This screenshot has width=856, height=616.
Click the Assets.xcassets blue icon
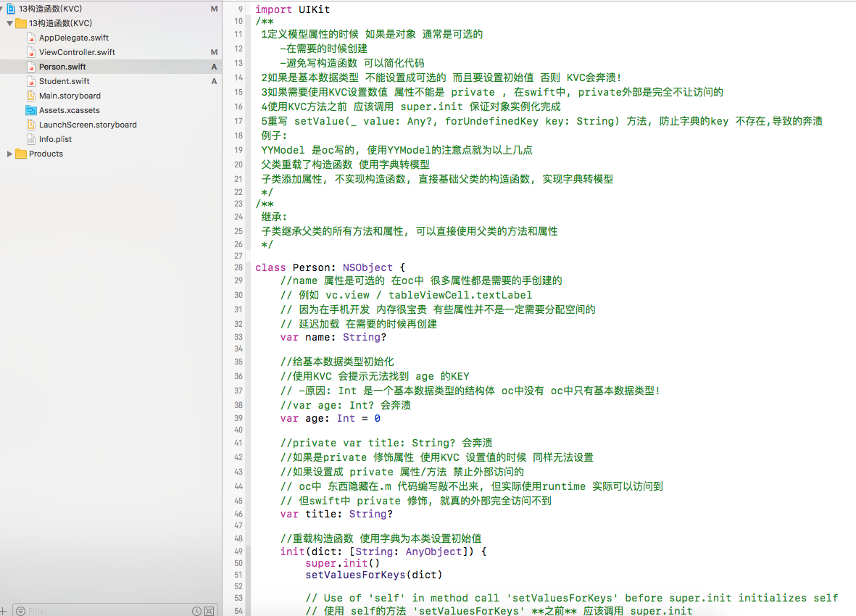(31, 110)
